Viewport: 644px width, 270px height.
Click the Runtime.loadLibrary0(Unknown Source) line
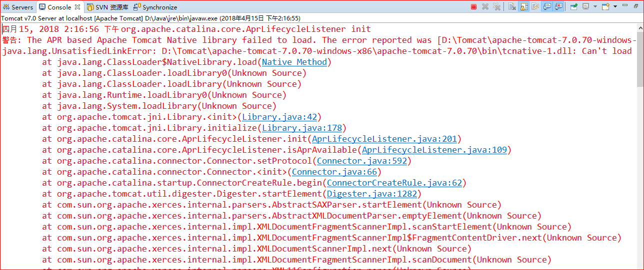pyautogui.click(x=164, y=95)
